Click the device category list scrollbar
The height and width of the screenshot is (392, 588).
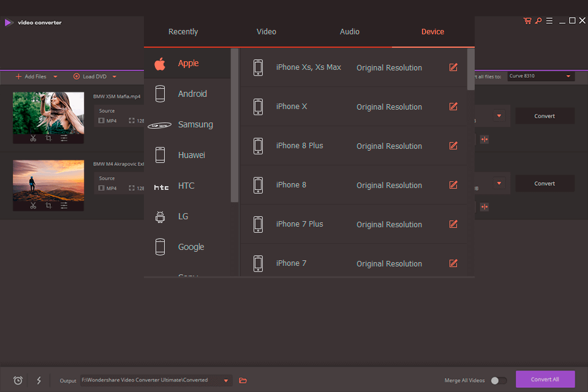(235, 126)
